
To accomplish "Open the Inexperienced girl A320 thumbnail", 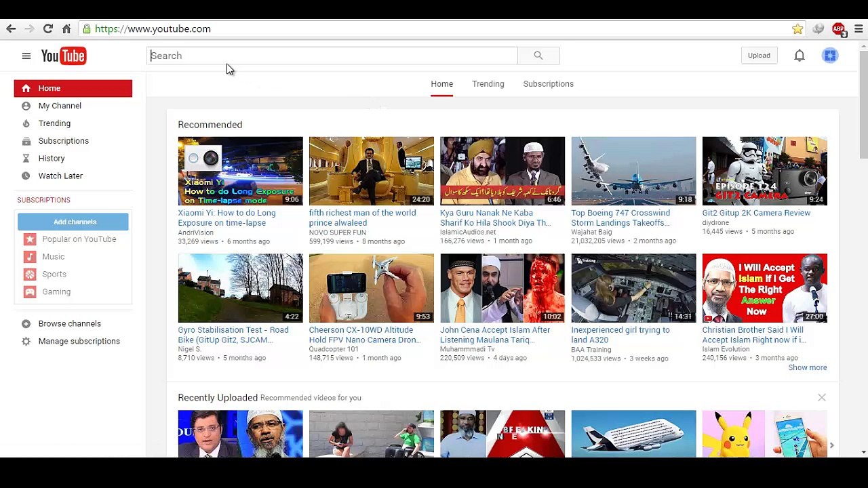I will point(633,288).
